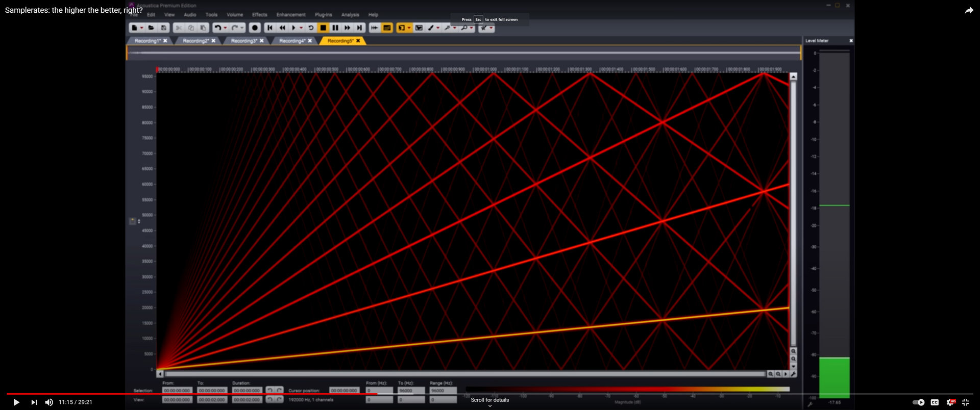Toggle closed captions on the video
The image size is (980, 410).
[935, 402]
